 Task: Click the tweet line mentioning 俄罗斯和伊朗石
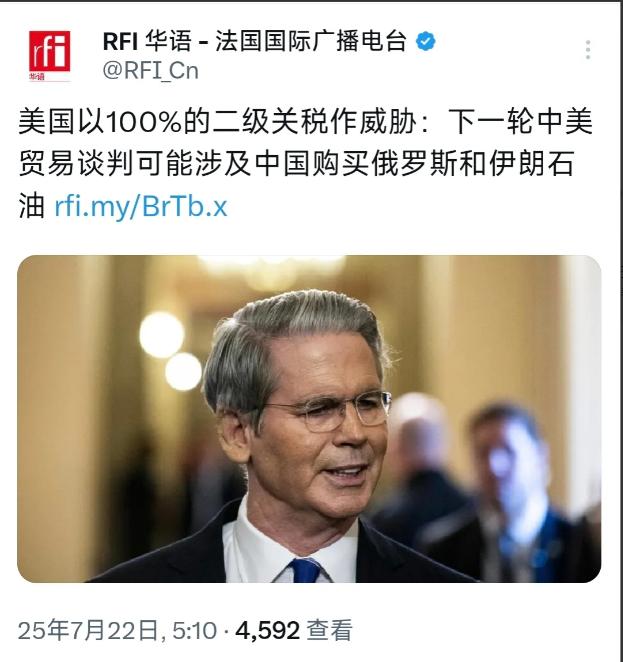click(295, 164)
